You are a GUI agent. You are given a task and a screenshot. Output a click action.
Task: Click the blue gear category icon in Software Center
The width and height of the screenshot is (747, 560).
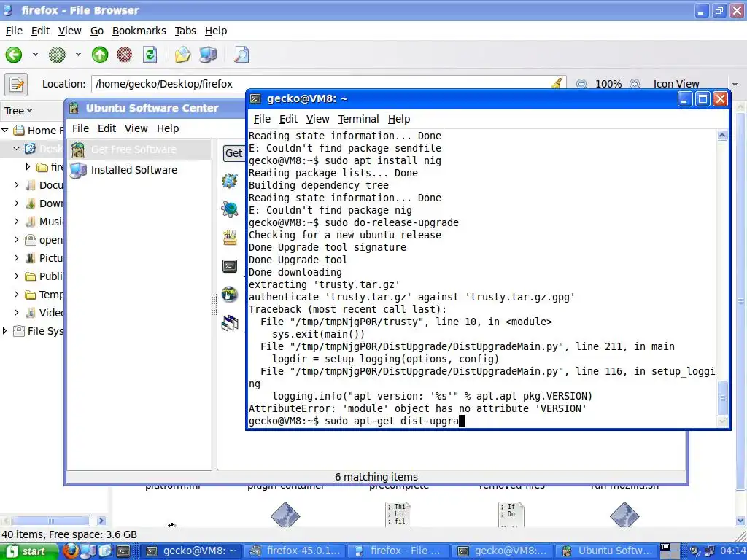click(x=230, y=181)
